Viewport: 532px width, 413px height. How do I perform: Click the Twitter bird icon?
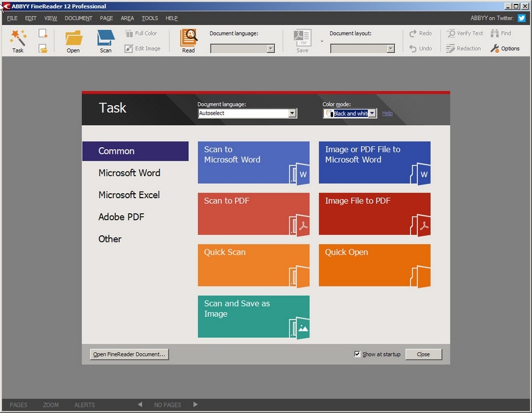tap(521, 18)
